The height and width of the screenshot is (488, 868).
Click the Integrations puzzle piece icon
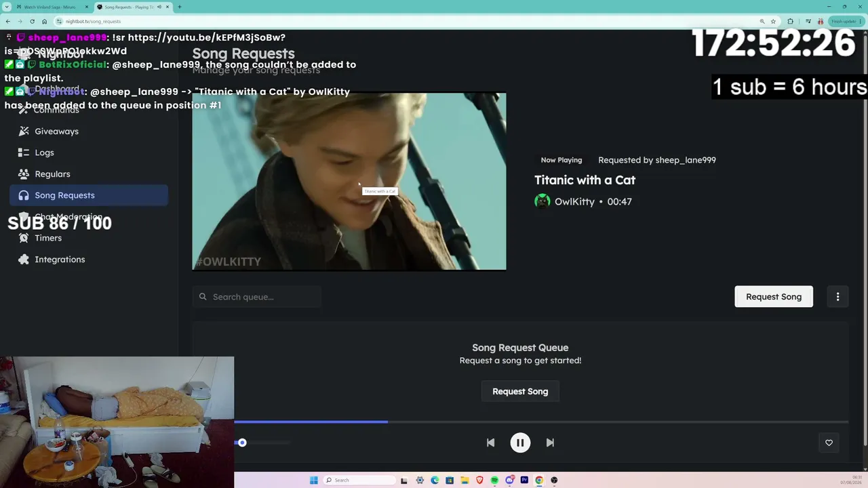click(24, 260)
